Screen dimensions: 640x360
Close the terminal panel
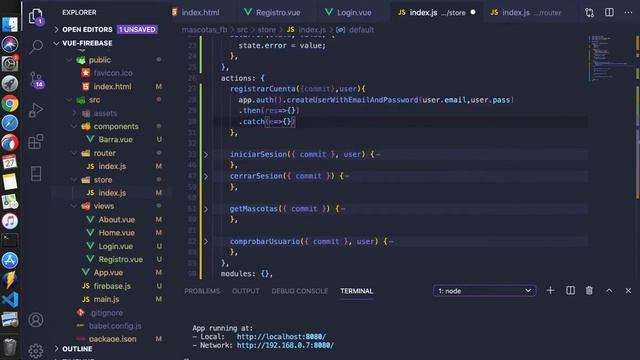(x=628, y=291)
